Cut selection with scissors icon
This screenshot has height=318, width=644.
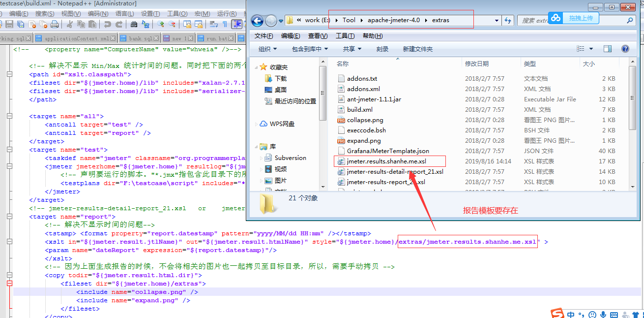point(69,24)
